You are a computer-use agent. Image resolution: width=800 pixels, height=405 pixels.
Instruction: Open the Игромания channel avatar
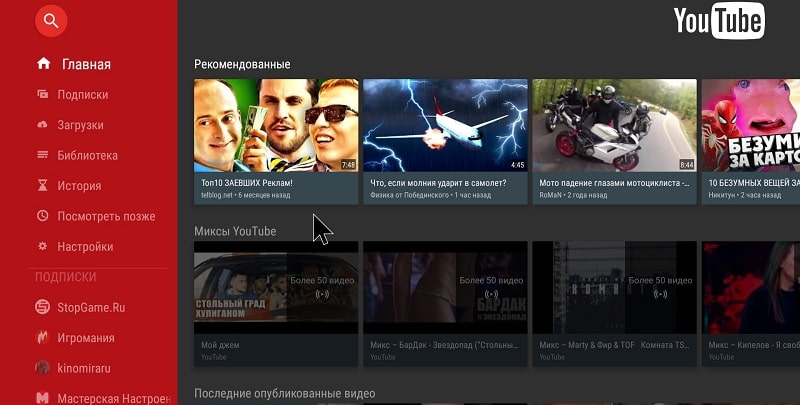43,338
